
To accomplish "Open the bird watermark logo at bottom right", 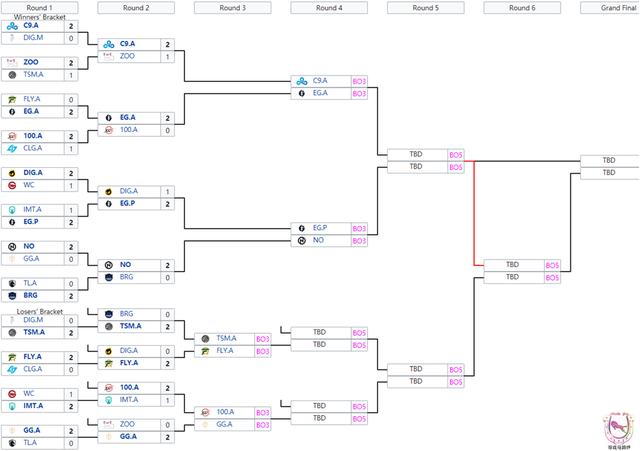I will [614, 427].
